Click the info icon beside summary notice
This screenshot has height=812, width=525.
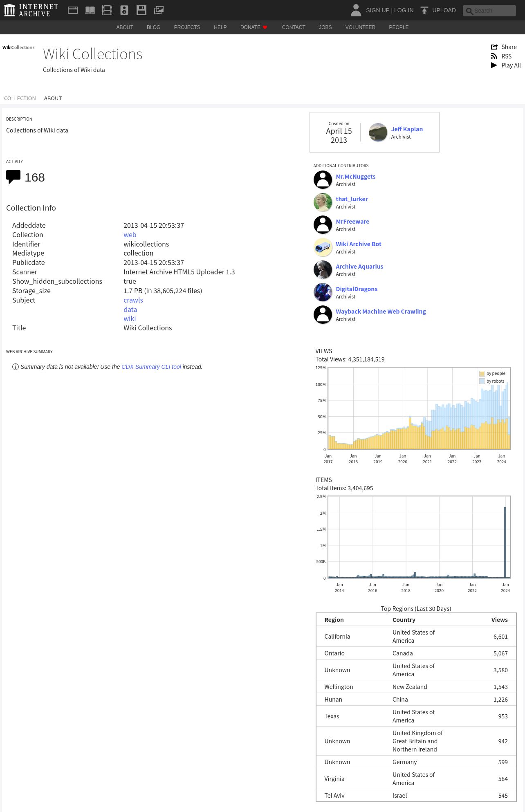tap(16, 367)
